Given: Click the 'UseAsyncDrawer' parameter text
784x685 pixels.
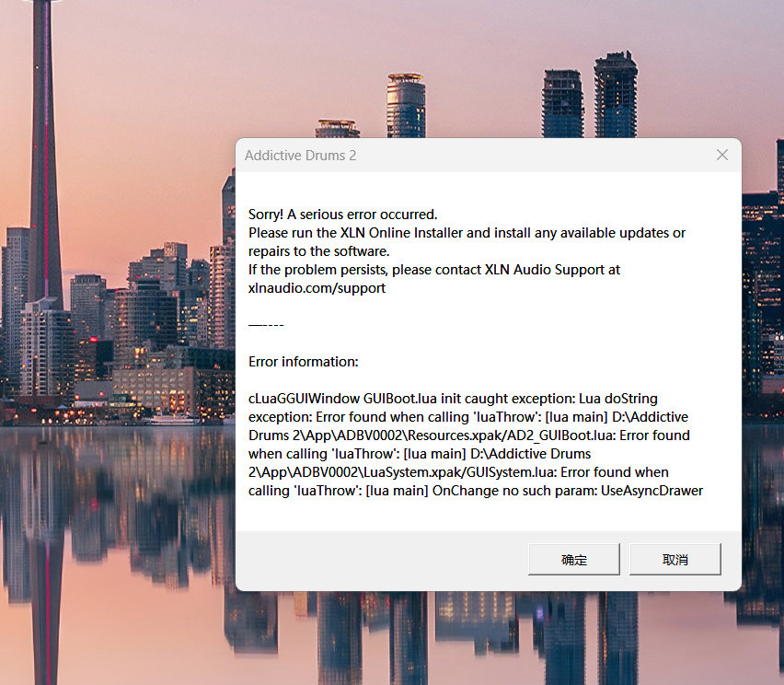Looking at the screenshot, I should (652, 491).
